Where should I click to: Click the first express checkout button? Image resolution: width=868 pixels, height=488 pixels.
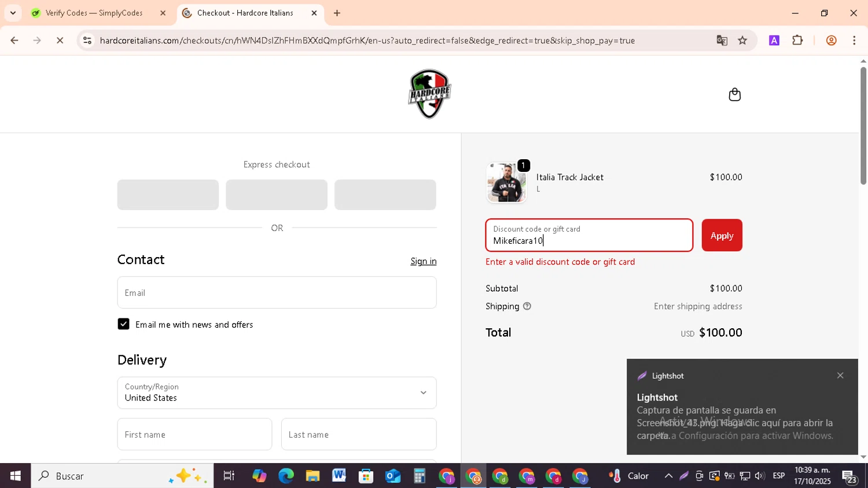coord(168,195)
